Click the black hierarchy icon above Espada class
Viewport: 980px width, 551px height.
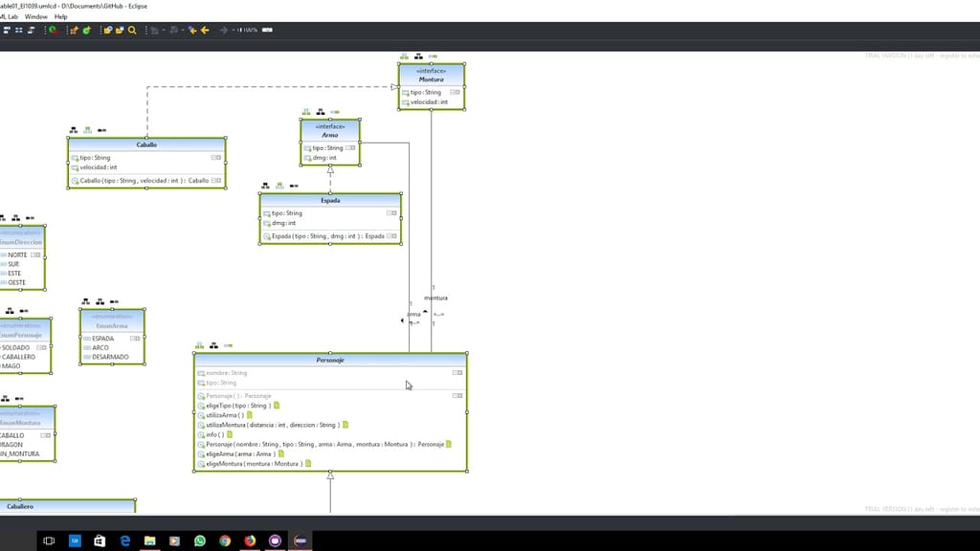pos(266,186)
